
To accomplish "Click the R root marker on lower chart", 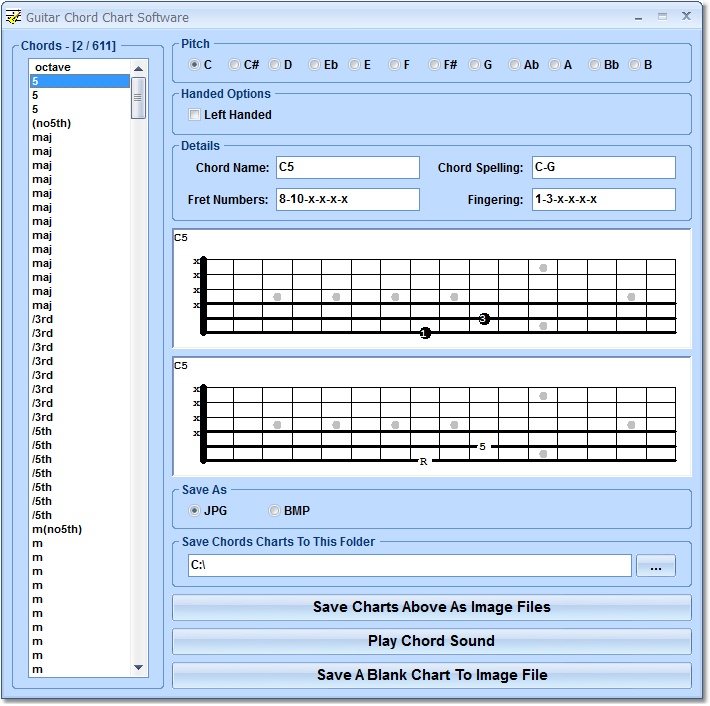I will point(423,461).
